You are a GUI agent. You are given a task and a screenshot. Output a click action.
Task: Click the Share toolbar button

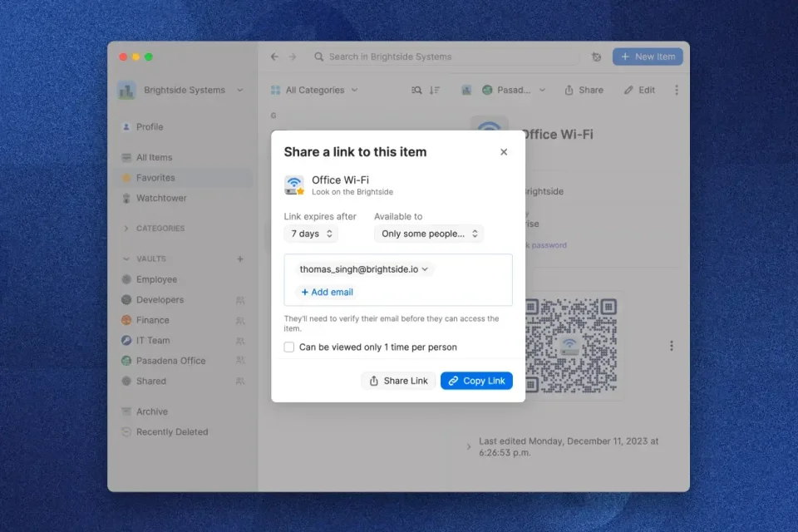584,90
